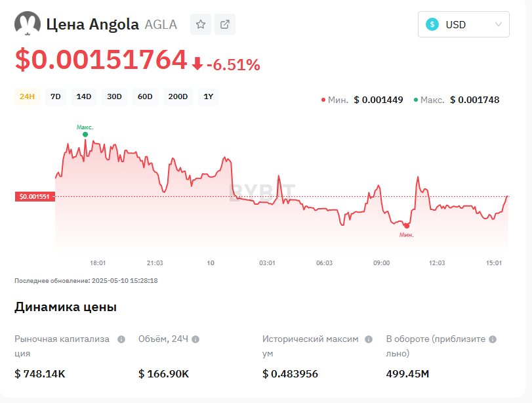Show the 14D price chart

coord(84,97)
